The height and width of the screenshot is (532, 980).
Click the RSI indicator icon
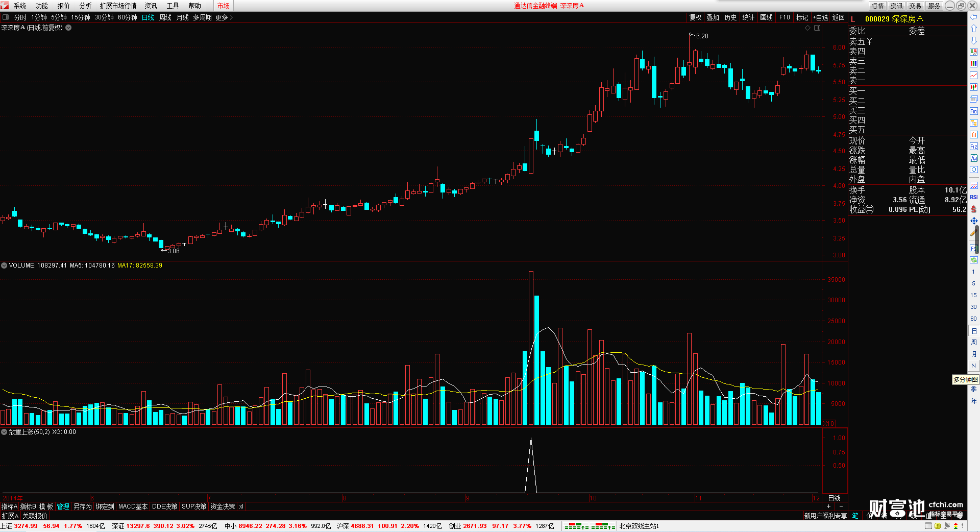tap(973, 197)
